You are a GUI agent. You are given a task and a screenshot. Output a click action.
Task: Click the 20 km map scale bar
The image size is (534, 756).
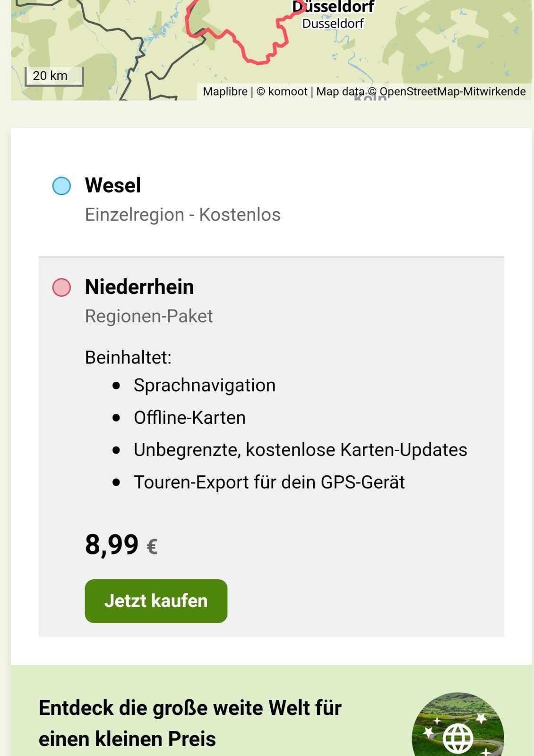click(x=54, y=77)
